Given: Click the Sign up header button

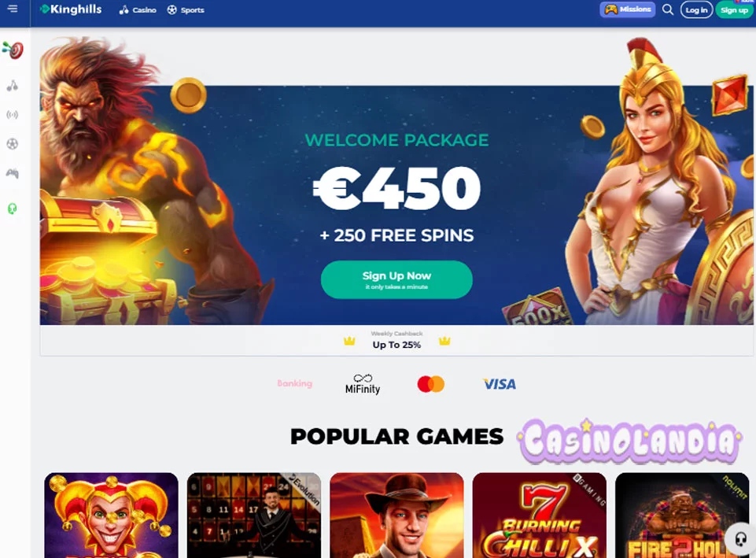Looking at the screenshot, I should point(734,9).
